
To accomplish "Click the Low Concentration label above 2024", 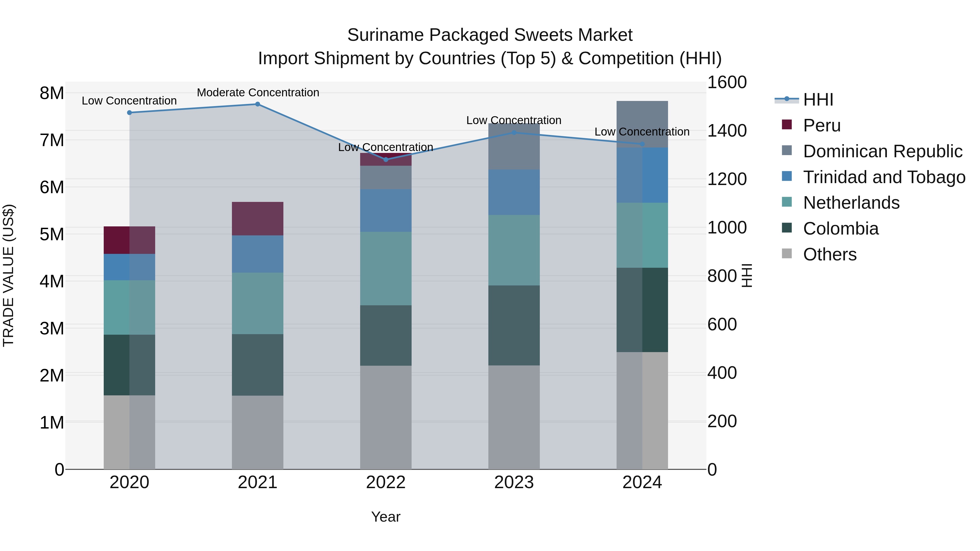I will (642, 132).
